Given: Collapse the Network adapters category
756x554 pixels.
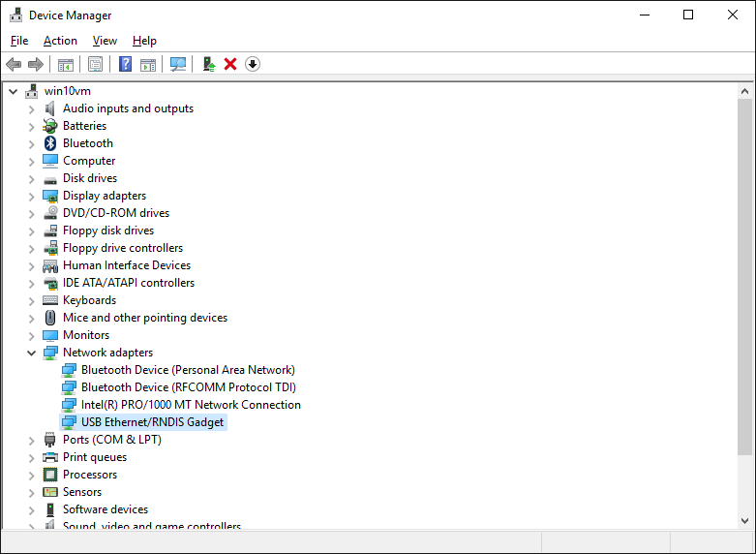Looking at the screenshot, I should point(31,353).
